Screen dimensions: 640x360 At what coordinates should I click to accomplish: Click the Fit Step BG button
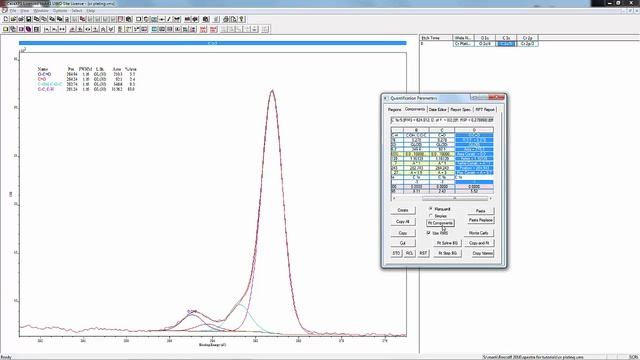coord(447,253)
